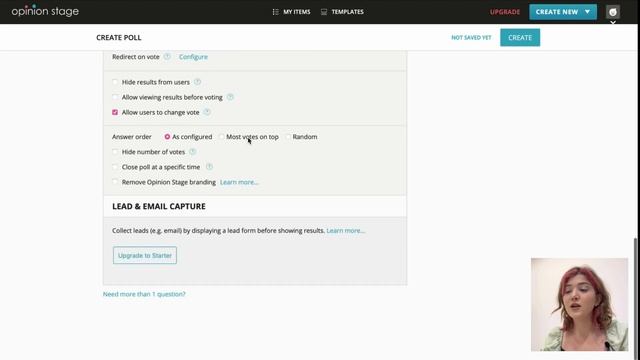Viewport: 640px width, 360px height.
Task: Show help for Hide results from users
Action: click(x=198, y=82)
